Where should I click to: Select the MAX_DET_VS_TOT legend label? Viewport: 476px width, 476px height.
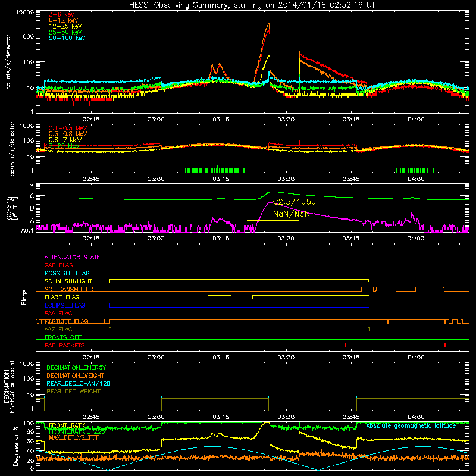tap(73, 437)
